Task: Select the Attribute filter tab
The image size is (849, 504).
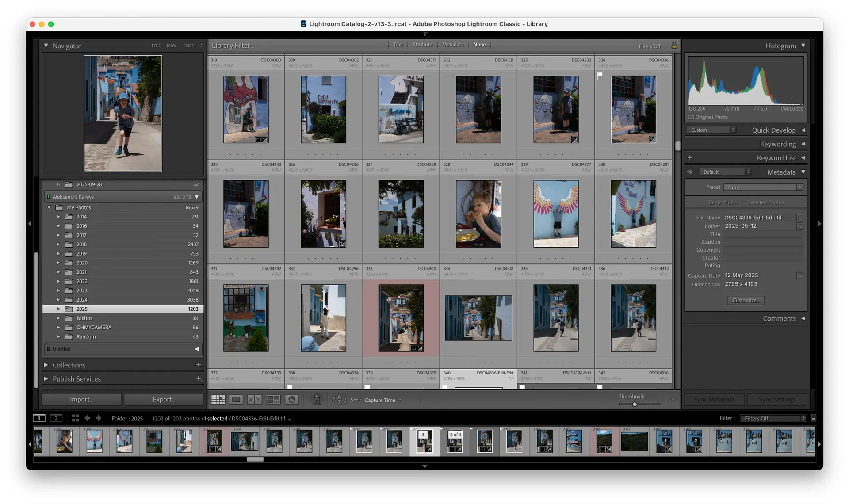Action: click(422, 45)
